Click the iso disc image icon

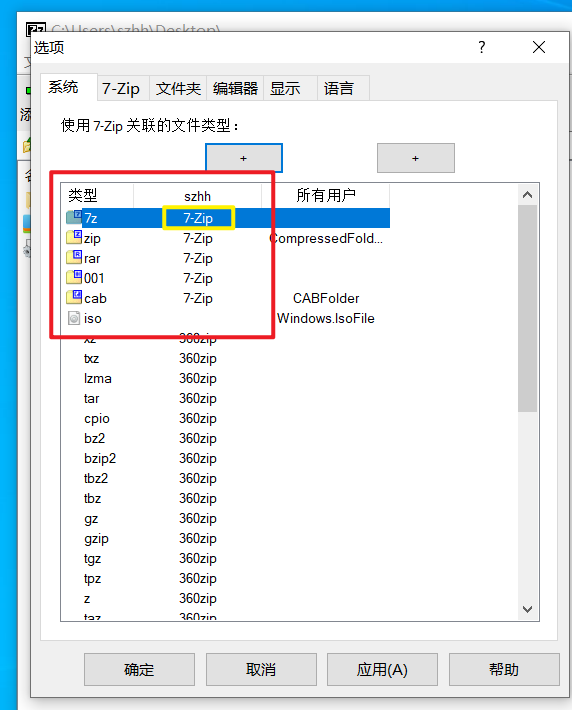point(74,318)
